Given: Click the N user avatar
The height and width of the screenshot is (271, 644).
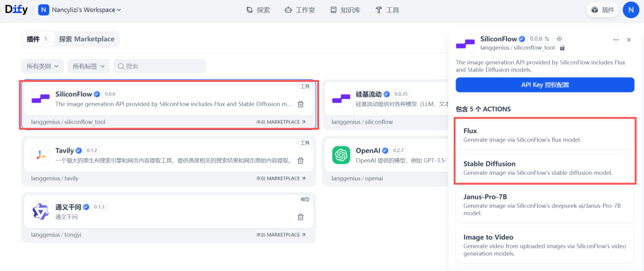Looking at the screenshot, I should coord(631,10).
